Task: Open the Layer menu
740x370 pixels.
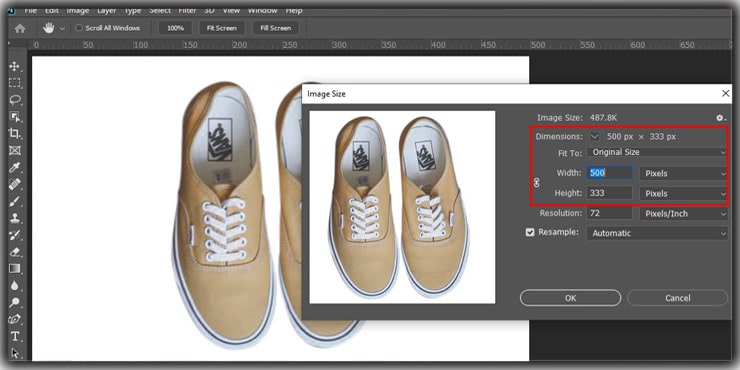Action: [x=107, y=10]
